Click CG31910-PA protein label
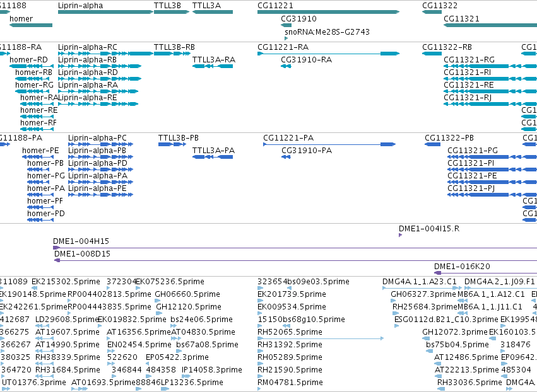This screenshot has height=392, width=537. tap(307, 151)
